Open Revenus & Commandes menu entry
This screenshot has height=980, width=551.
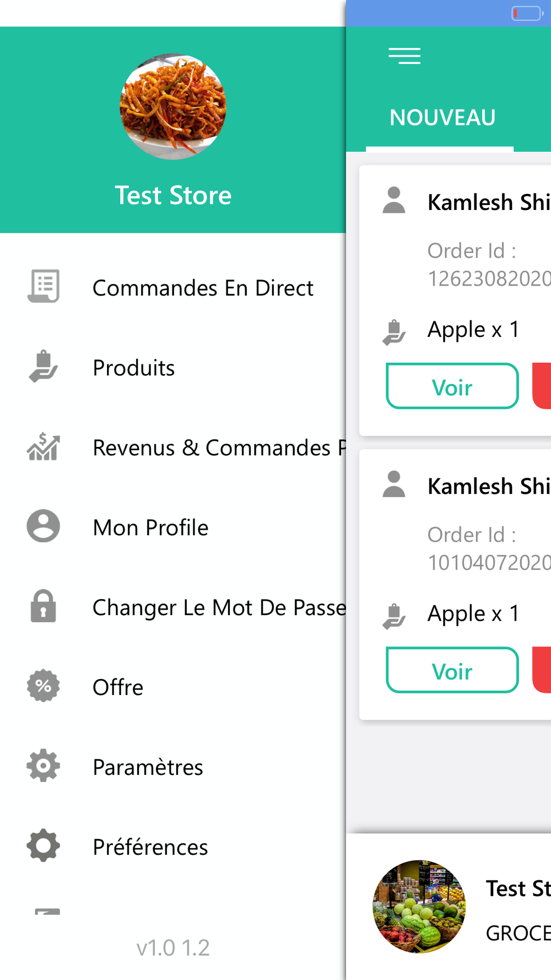click(x=173, y=448)
